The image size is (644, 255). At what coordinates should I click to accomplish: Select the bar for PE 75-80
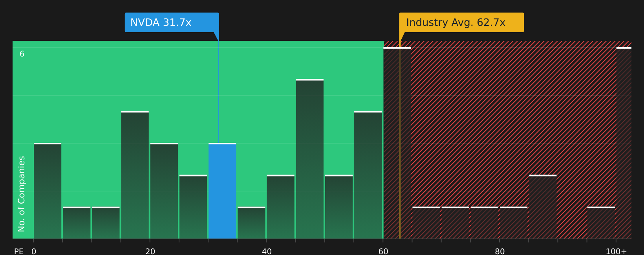pos(485,223)
